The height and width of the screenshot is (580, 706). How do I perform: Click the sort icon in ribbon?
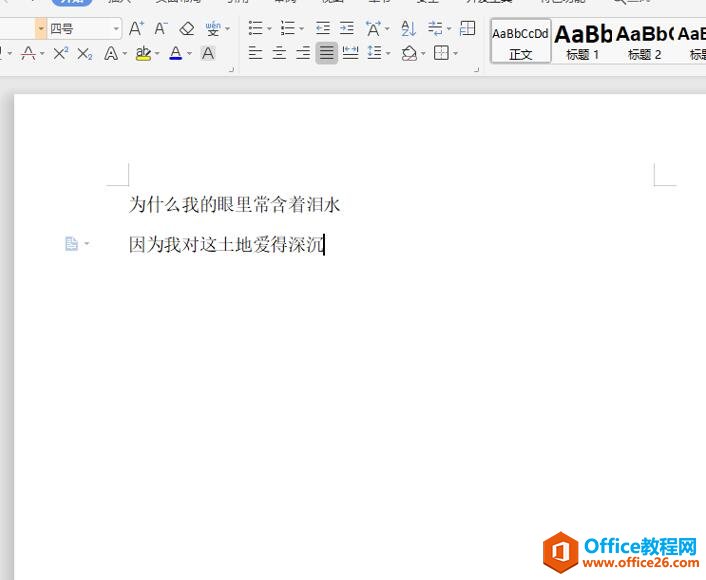click(x=408, y=29)
